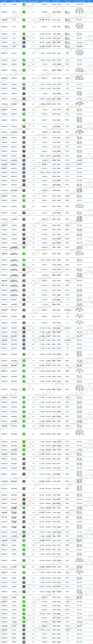Click the CROMA model cell
Screen dimensions: 93x644
tap(14, 5)
